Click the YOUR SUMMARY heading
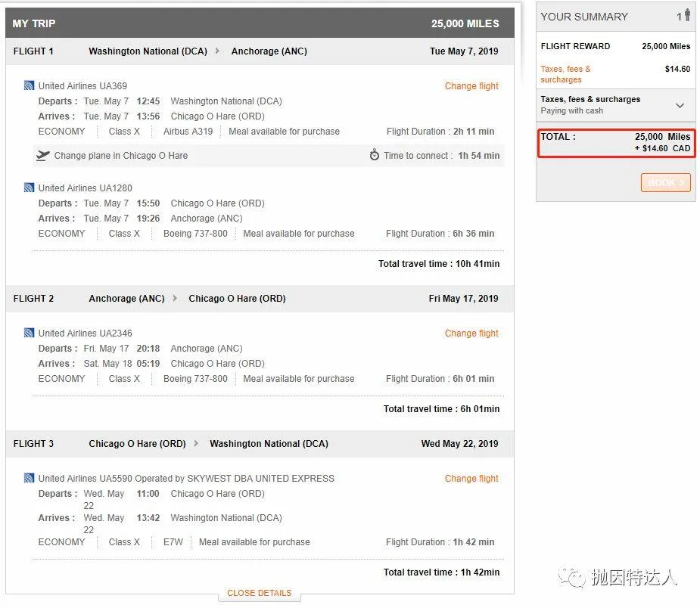 point(584,17)
